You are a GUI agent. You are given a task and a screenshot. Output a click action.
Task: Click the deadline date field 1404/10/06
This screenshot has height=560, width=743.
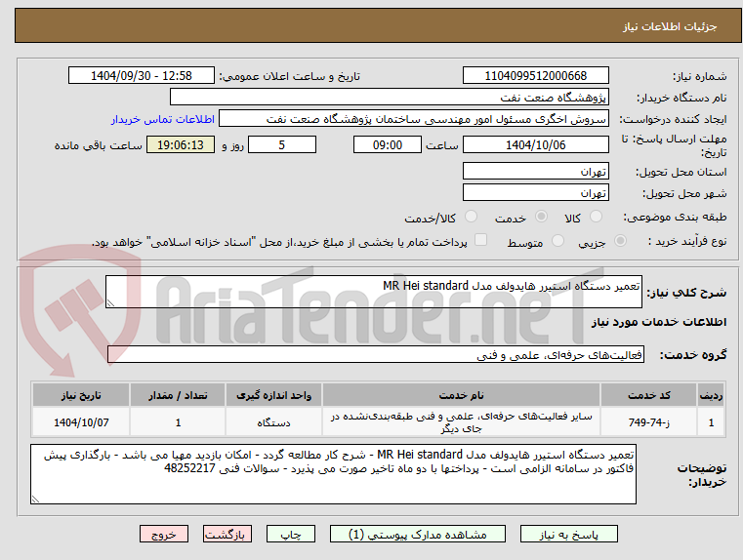click(x=535, y=144)
